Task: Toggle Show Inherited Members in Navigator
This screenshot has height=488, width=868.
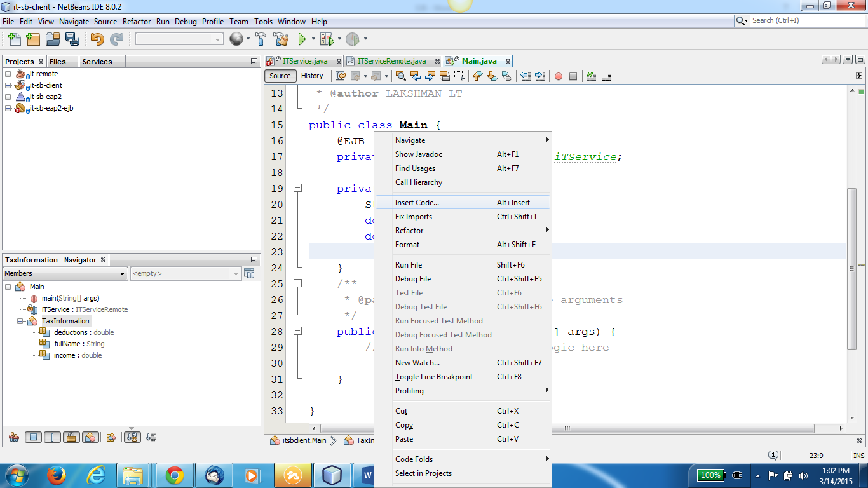Action: click(13, 437)
